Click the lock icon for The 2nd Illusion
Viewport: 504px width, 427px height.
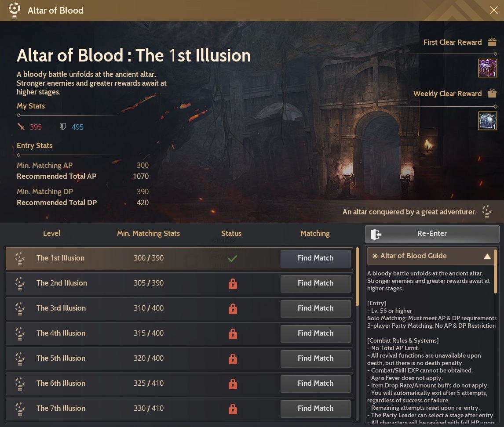(x=233, y=284)
